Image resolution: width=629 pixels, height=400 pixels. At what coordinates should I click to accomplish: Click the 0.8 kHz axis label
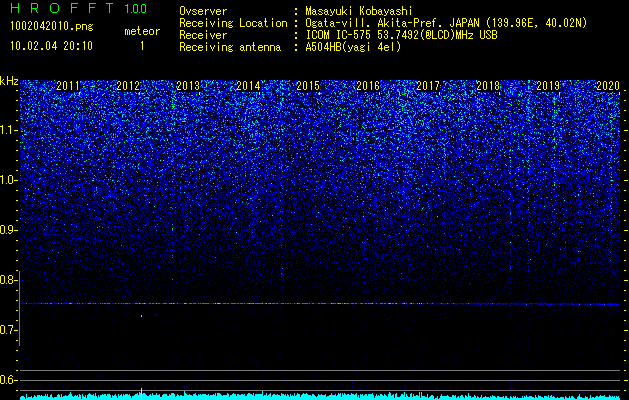(9, 280)
